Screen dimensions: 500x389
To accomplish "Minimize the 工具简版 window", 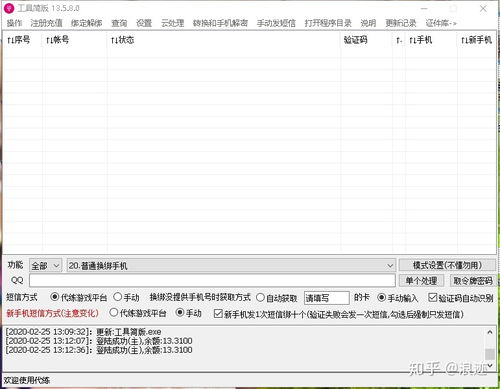I will pos(424,8).
